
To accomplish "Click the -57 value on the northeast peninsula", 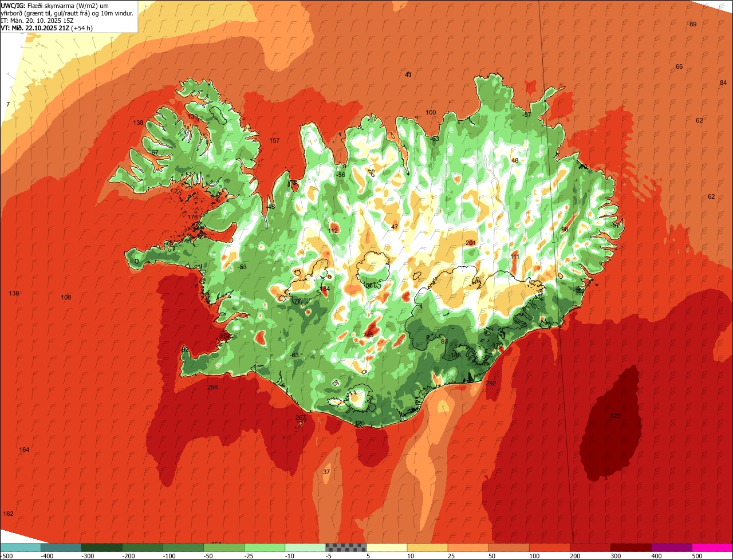I will 527,115.
